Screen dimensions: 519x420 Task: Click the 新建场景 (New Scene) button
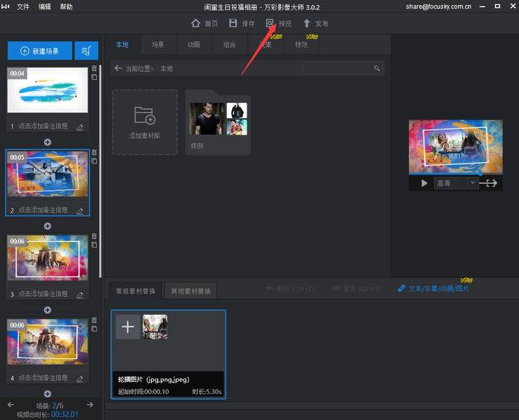40,50
